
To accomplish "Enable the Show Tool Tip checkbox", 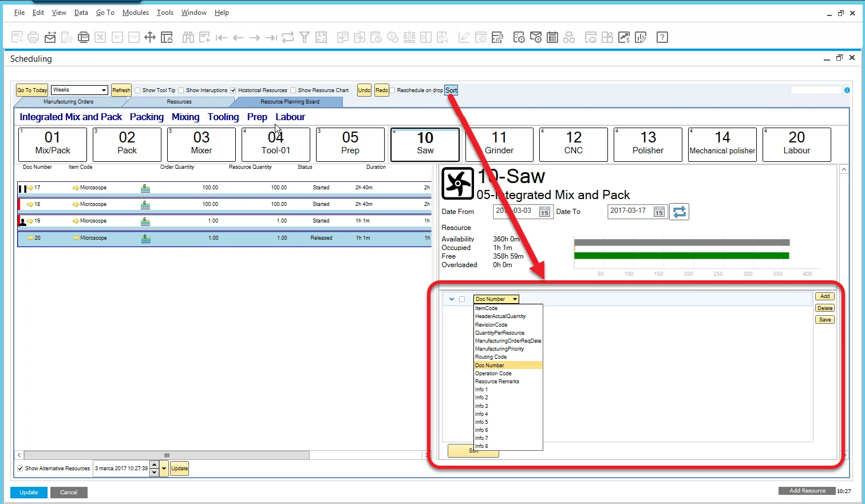I will point(137,90).
